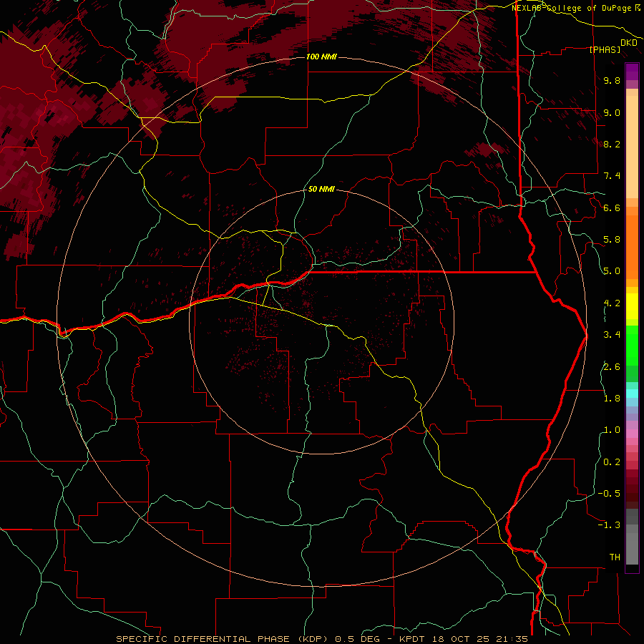
Task: Click the "100 NMI" range ring label
Action: pos(321,57)
